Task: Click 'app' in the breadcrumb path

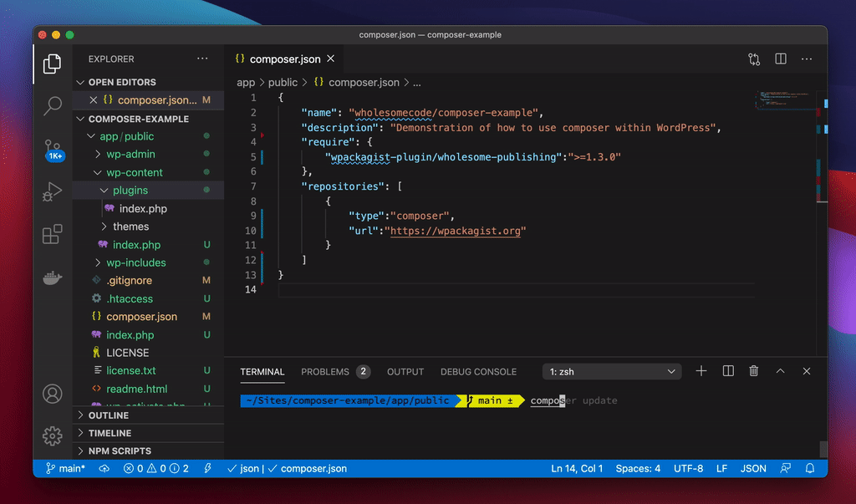Action: pos(246,83)
